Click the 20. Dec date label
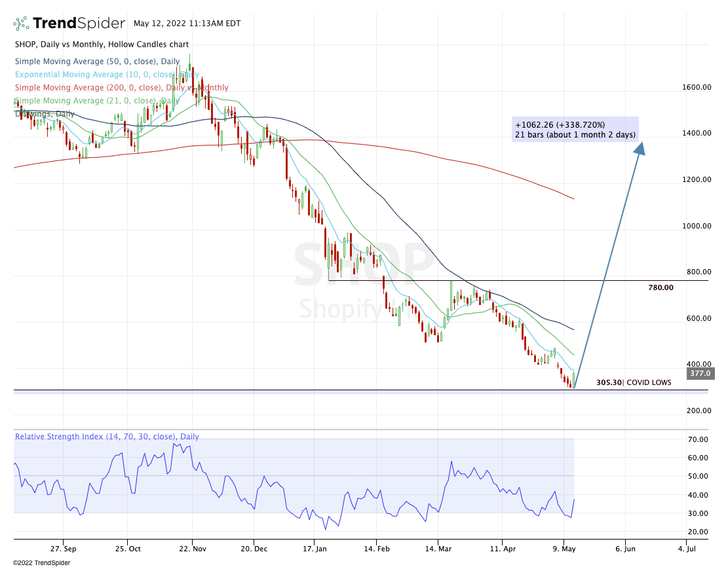728x569 pixels. pos(254,549)
